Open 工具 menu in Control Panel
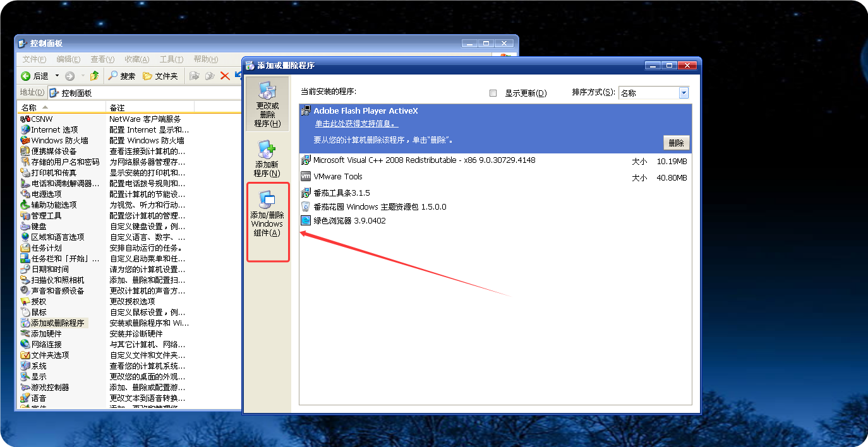Image resolution: width=868 pixels, height=447 pixels. click(171, 59)
